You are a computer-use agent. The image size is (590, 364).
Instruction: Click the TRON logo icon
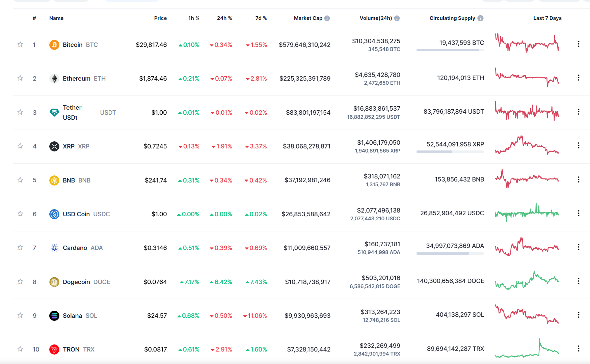[54, 349]
